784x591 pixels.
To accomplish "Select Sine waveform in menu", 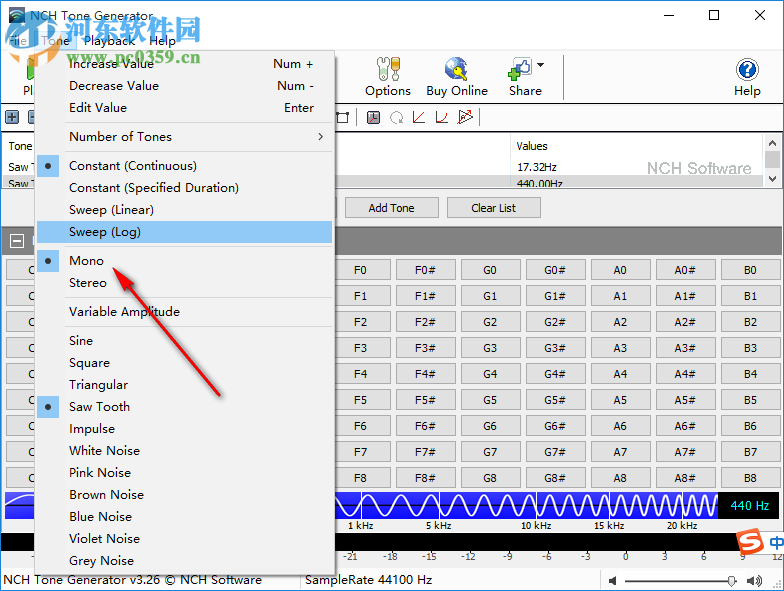I will click(x=81, y=341).
